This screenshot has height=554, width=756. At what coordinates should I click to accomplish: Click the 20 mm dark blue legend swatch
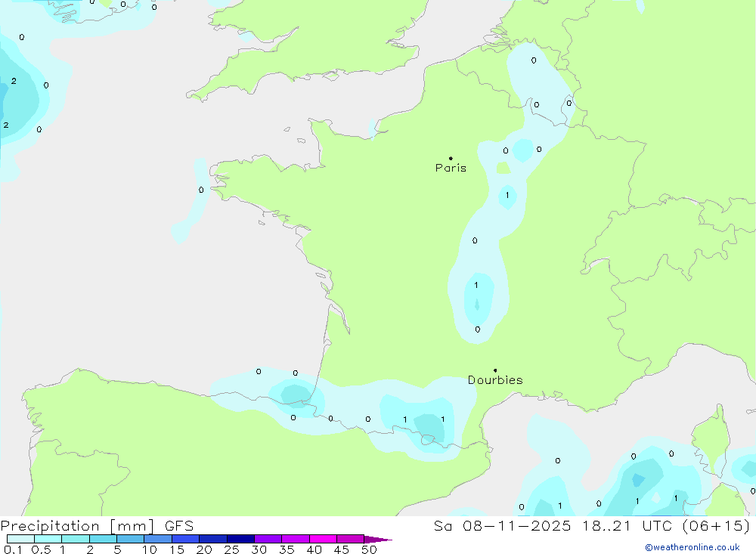pyautogui.click(x=212, y=539)
